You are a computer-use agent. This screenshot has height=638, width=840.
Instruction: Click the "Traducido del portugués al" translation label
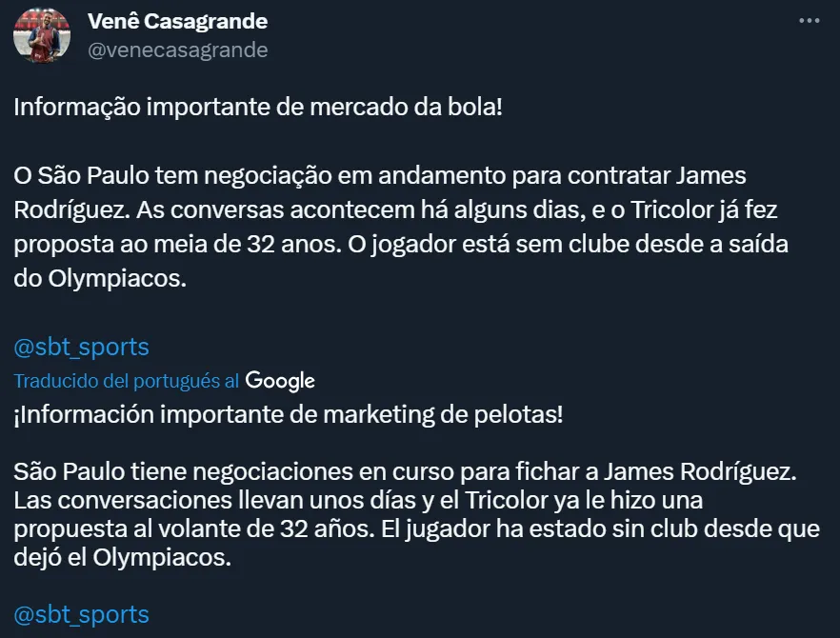126,381
